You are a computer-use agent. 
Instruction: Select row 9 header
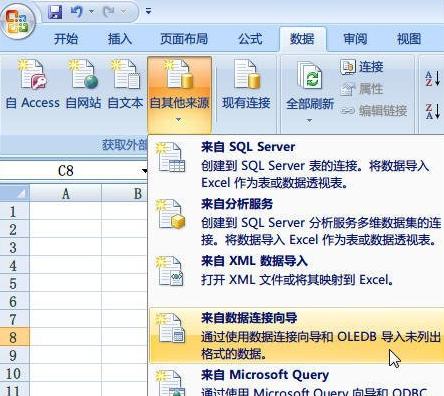click(x=14, y=355)
